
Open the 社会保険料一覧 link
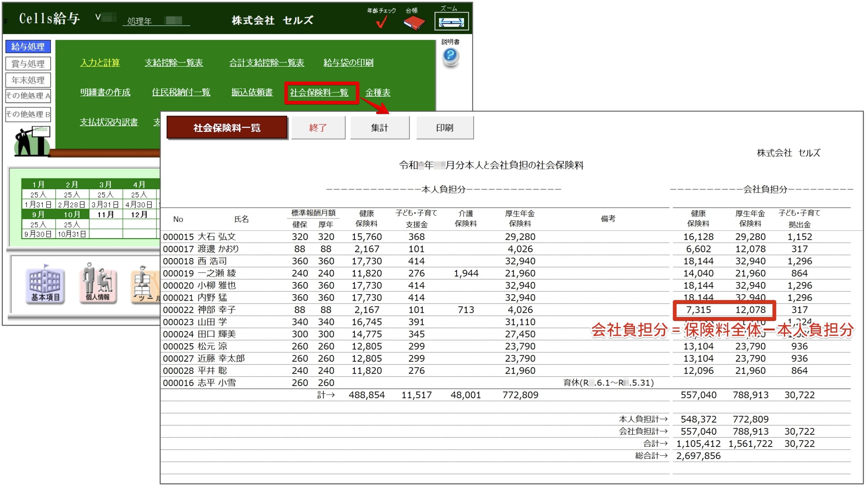[319, 93]
